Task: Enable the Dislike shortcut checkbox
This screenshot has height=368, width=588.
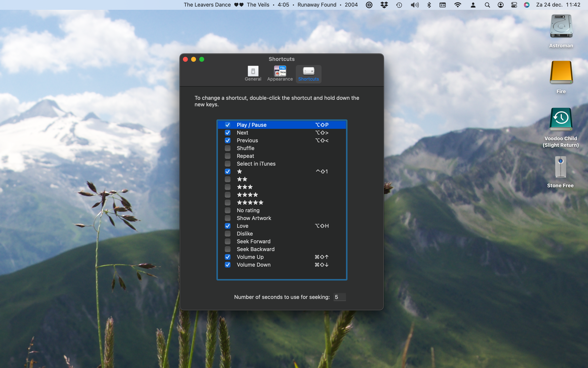Action: pyautogui.click(x=227, y=234)
